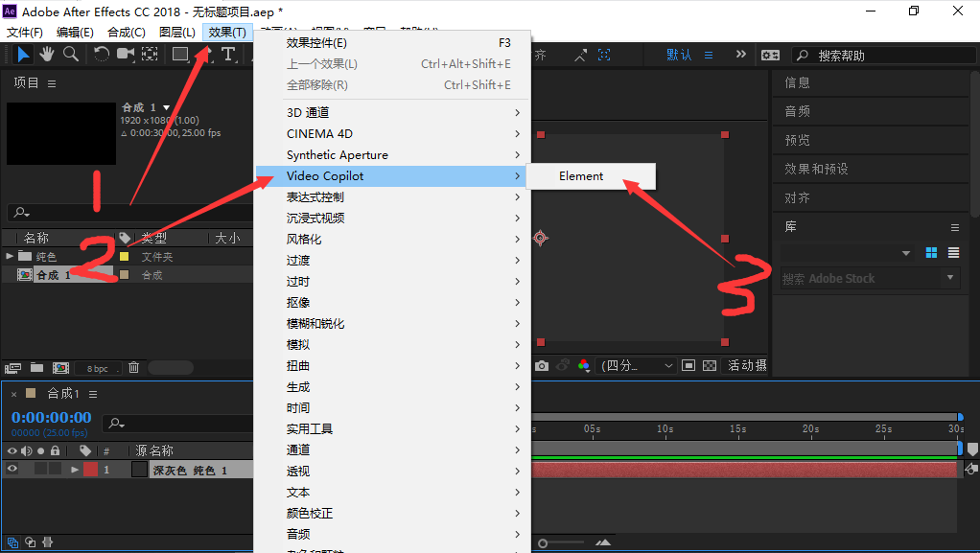Toggle the in/out duration pane icon

(48, 542)
